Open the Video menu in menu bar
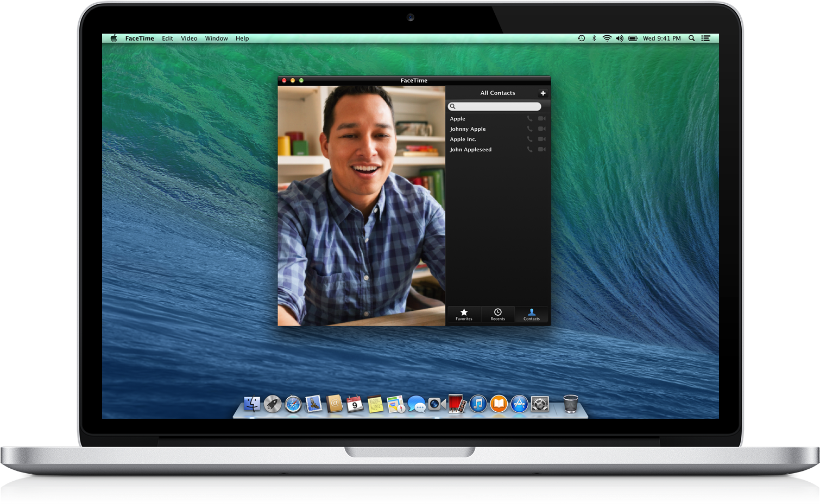 coord(189,39)
